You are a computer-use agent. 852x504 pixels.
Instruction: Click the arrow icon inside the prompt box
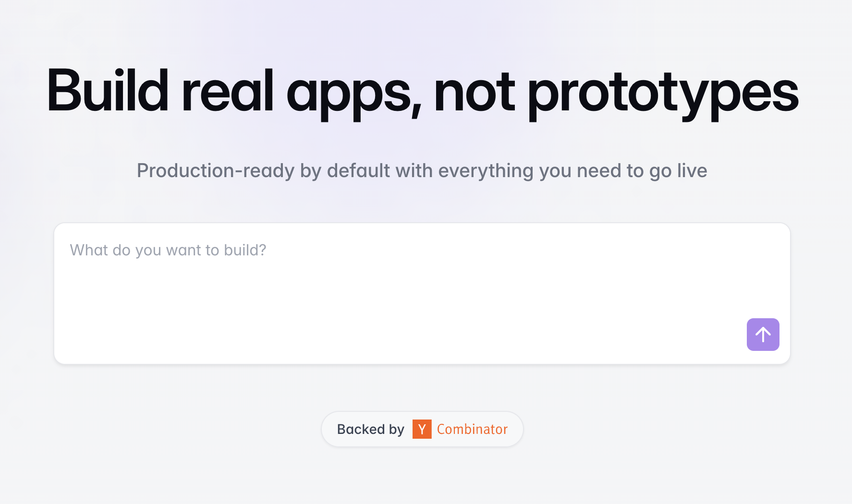763,335
